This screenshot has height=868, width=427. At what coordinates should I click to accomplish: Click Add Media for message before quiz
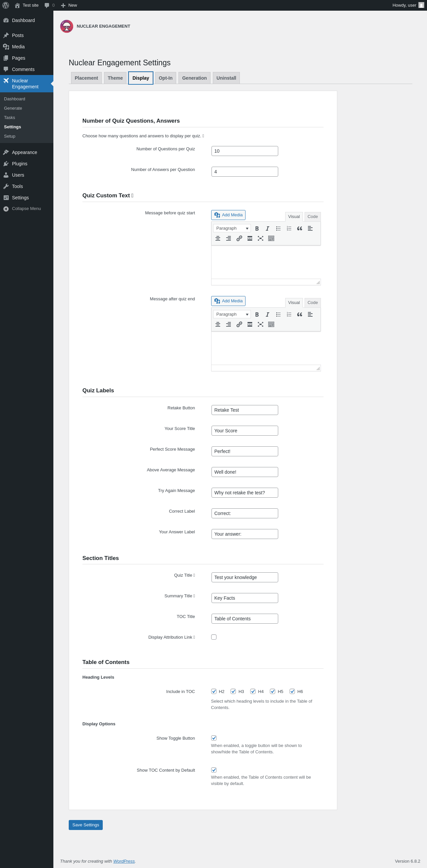(x=228, y=215)
